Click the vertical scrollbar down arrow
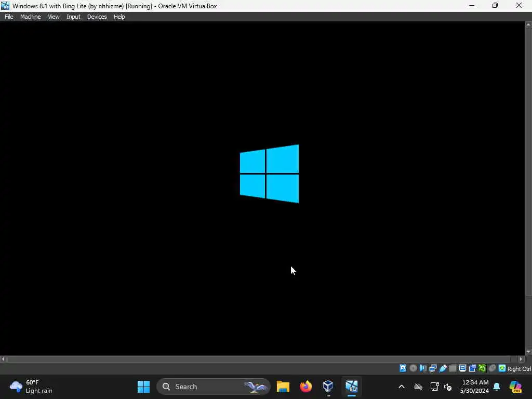532x399 pixels. tap(528, 352)
